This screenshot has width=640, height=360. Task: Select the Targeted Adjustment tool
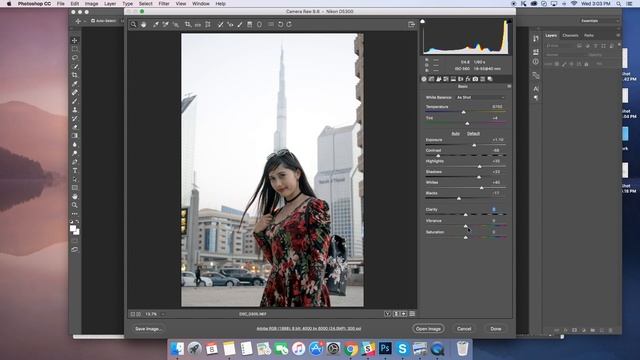point(176,24)
